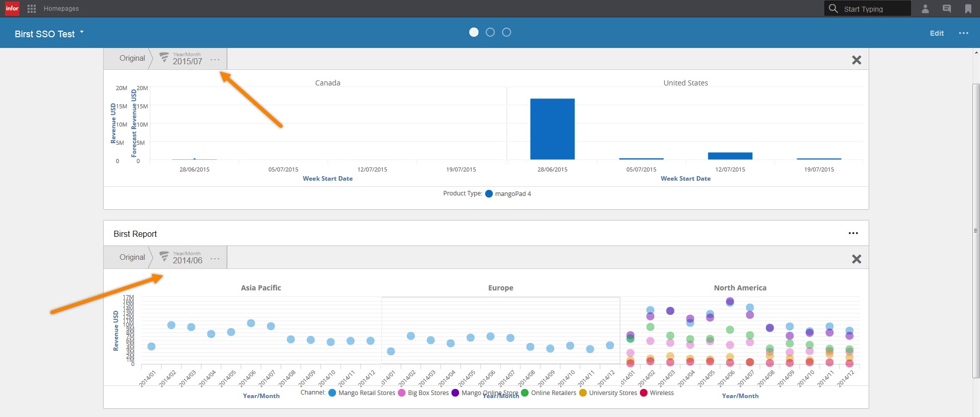Open the messages chat icon
This screenshot has height=417, width=980.
point(947,9)
